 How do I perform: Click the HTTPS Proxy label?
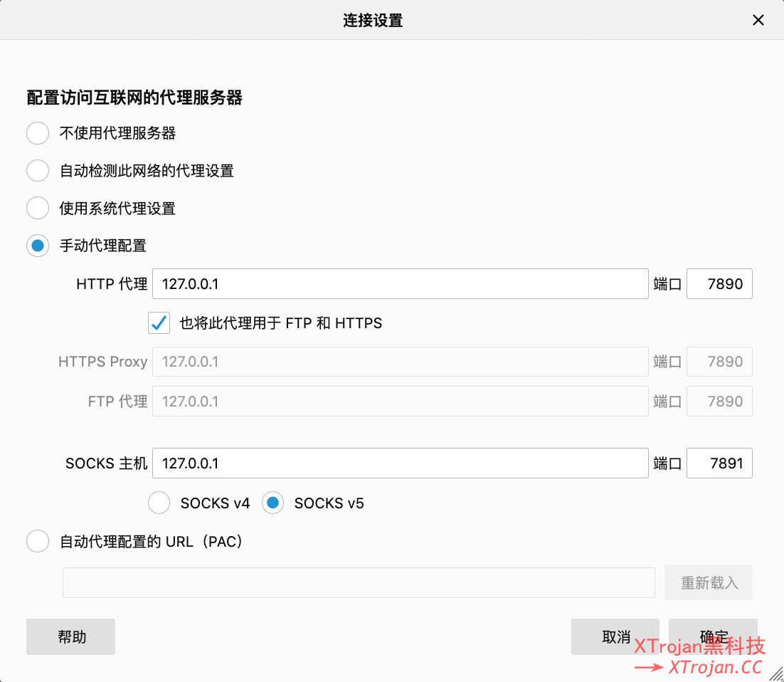[102, 361]
